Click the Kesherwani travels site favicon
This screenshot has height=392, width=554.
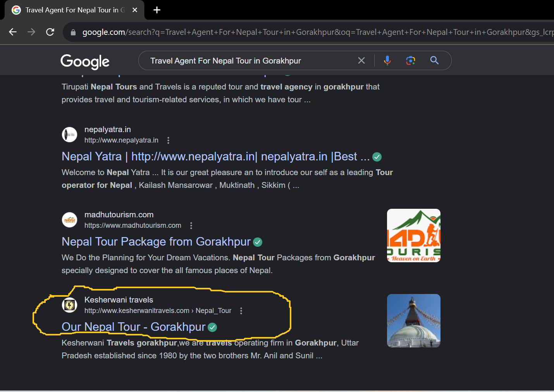(x=70, y=305)
